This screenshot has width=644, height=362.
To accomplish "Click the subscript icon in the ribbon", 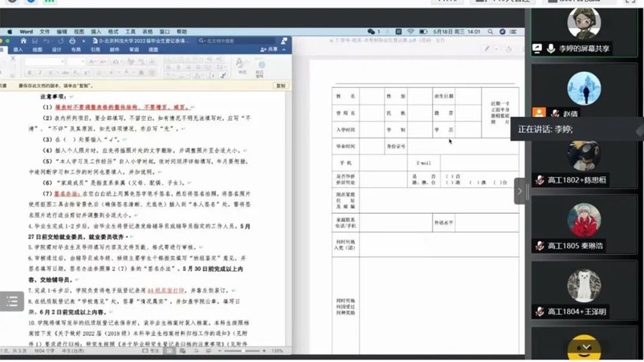I will coord(76,72).
